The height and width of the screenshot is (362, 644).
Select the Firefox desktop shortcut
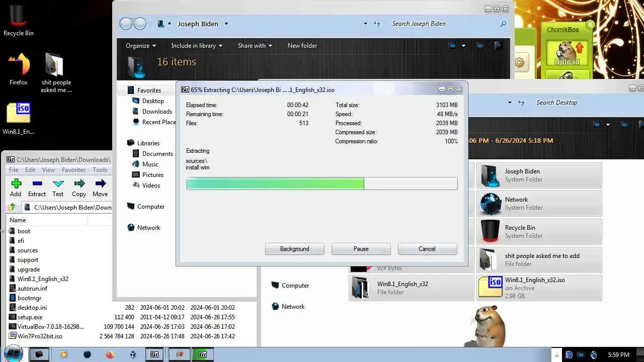pos(19,69)
